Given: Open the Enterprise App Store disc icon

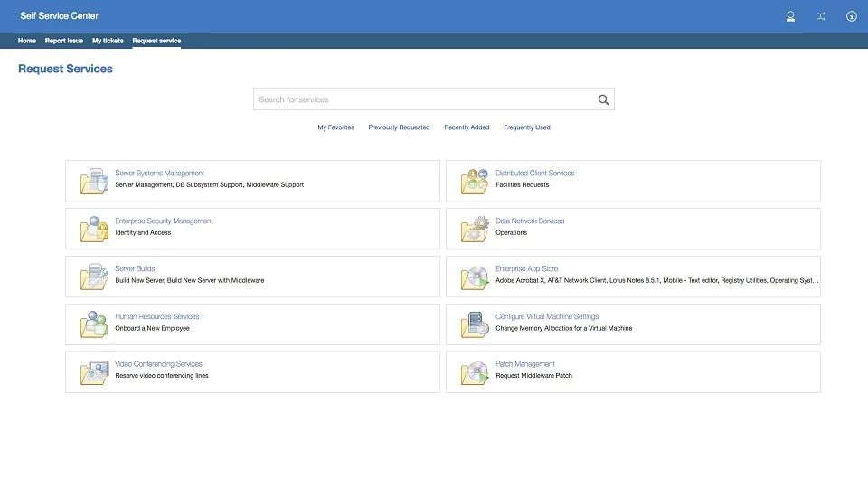Looking at the screenshot, I should [475, 277].
